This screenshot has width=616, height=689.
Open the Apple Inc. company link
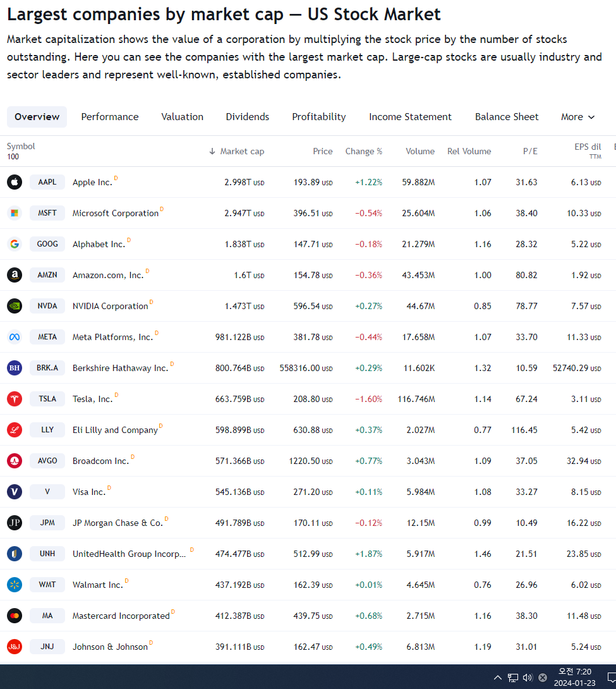(92, 182)
